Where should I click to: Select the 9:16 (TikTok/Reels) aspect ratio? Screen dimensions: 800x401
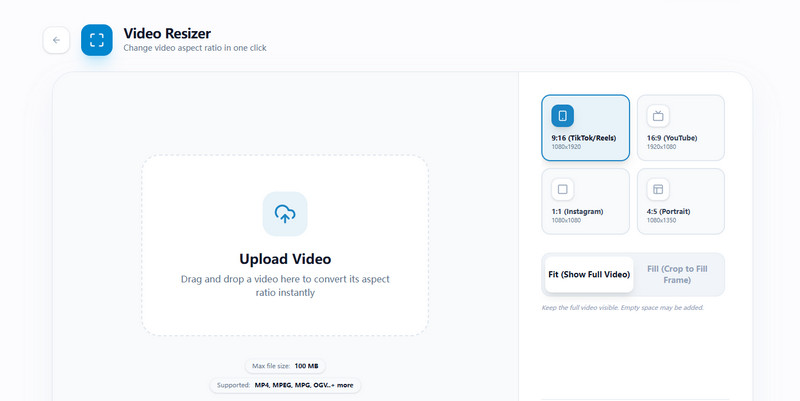(585, 128)
